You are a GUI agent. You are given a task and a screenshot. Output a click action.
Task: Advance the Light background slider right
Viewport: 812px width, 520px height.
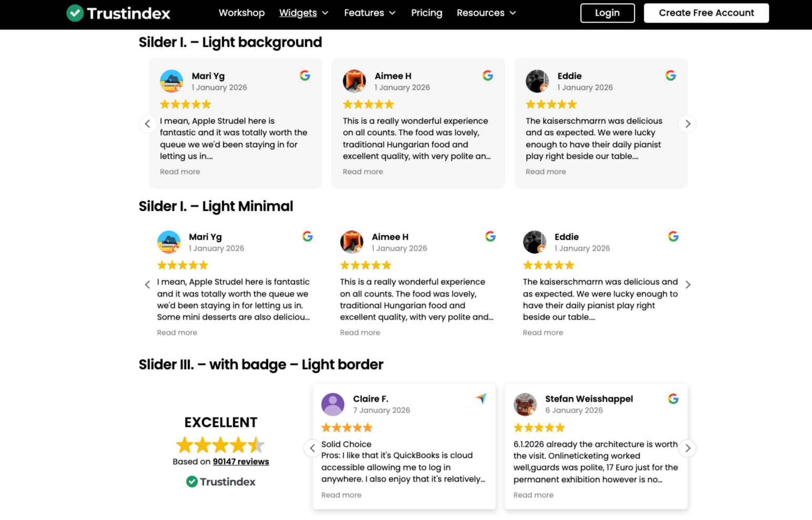(x=687, y=124)
